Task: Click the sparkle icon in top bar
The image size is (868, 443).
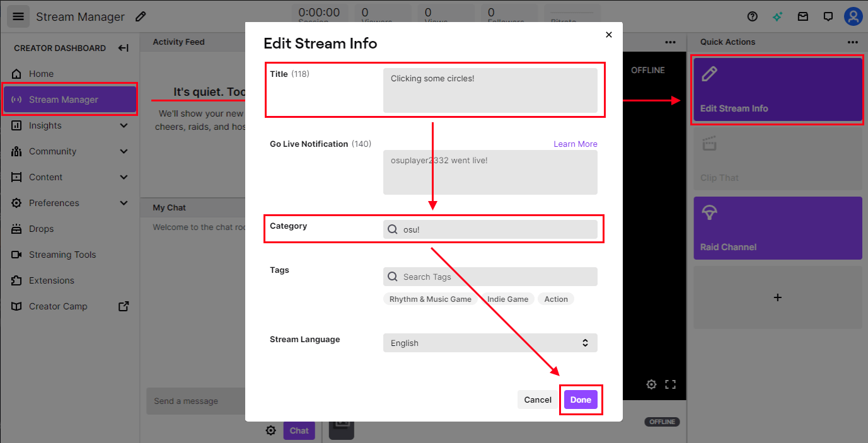Action: tap(778, 17)
